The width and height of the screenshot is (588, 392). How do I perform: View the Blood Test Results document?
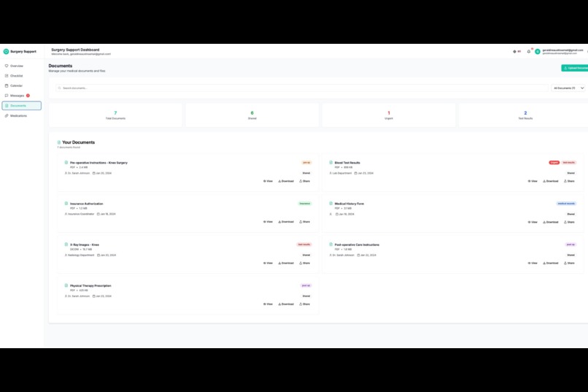(533, 181)
